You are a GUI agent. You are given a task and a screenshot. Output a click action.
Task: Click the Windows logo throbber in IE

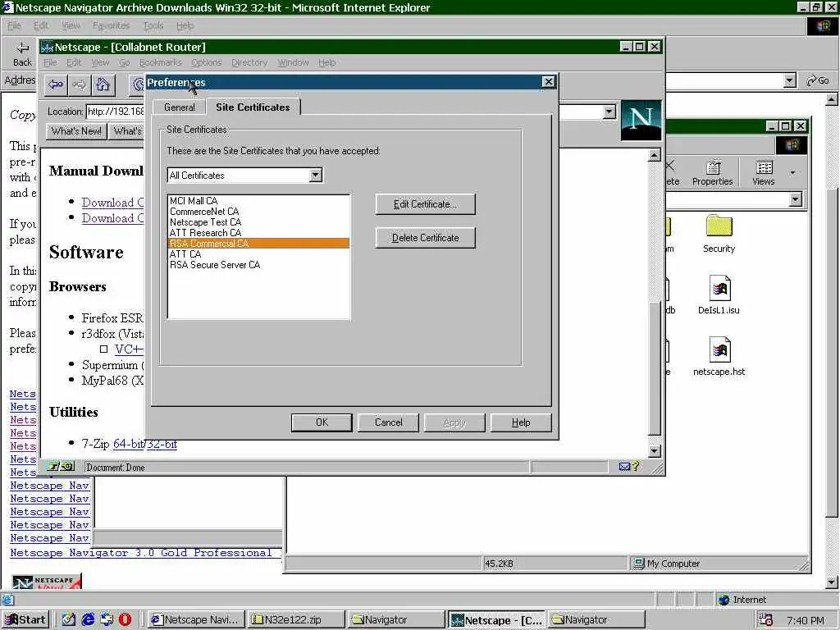[824, 25]
